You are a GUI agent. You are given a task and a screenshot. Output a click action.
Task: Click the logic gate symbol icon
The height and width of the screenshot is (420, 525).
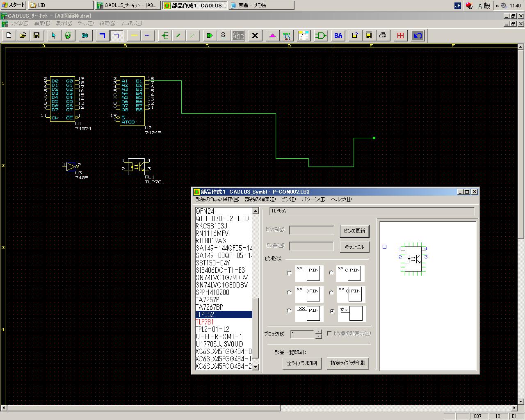321,36
